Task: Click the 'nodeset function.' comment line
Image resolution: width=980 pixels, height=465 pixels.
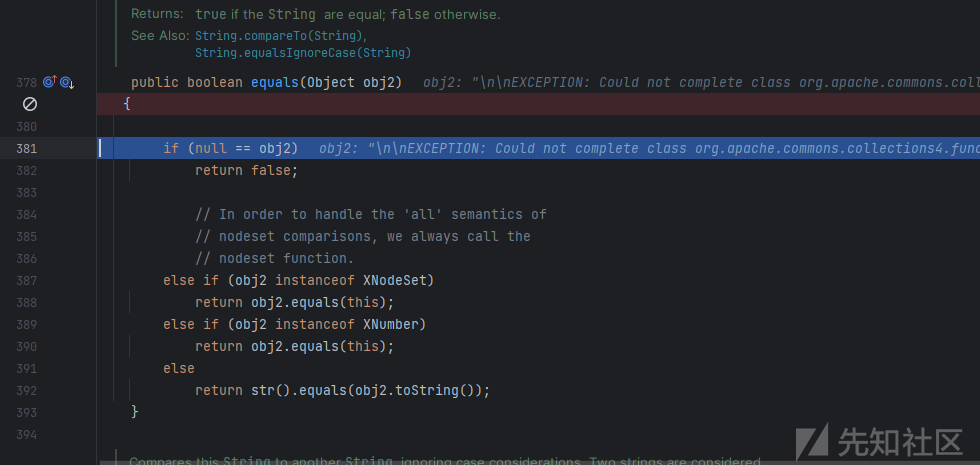Action: (274, 258)
